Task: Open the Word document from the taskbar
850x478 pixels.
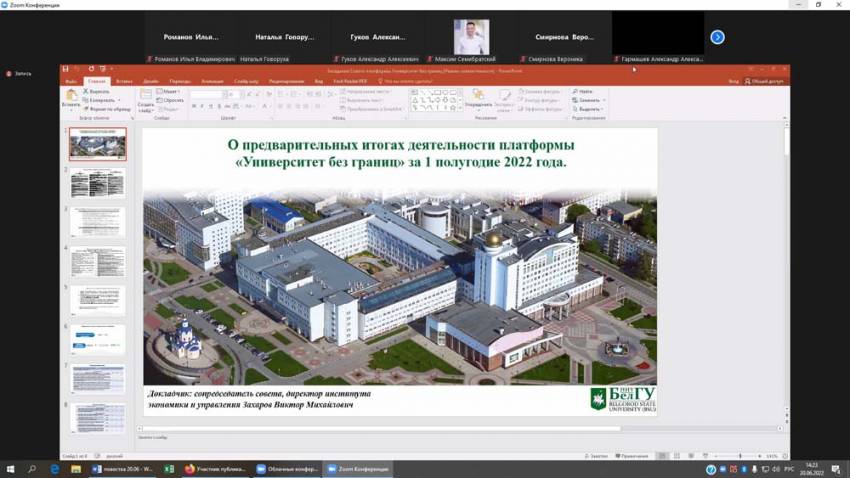Action: click(x=123, y=469)
